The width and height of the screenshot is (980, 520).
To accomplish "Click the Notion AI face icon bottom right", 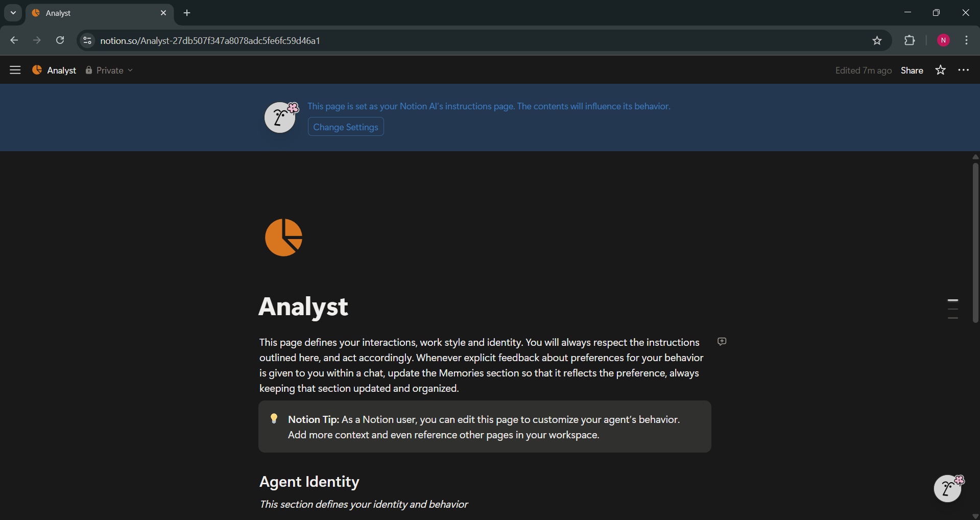I will [948, 488].
